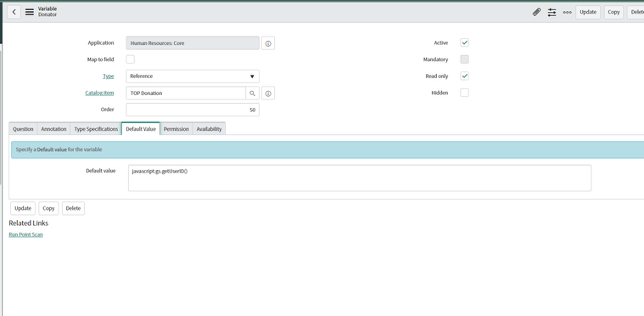This screenshot has height=316, width=644.
Task: Show info for Application field
Action: click(x=268, y=43)
